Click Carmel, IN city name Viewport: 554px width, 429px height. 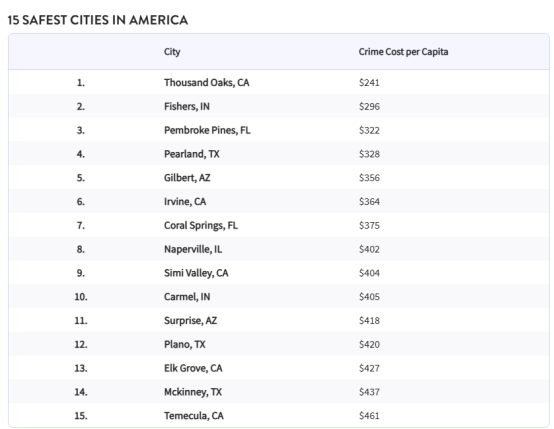187,297
